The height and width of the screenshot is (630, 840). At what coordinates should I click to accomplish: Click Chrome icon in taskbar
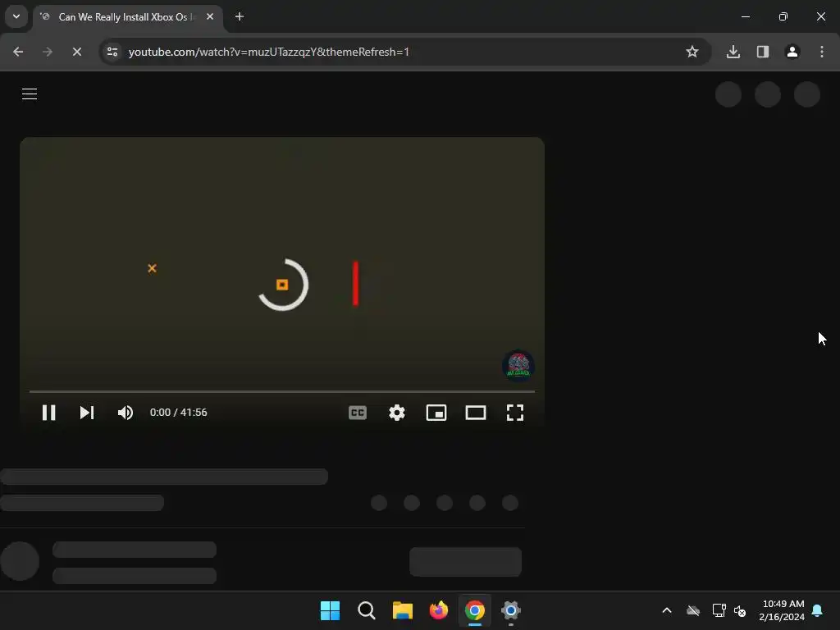[475, 610]
